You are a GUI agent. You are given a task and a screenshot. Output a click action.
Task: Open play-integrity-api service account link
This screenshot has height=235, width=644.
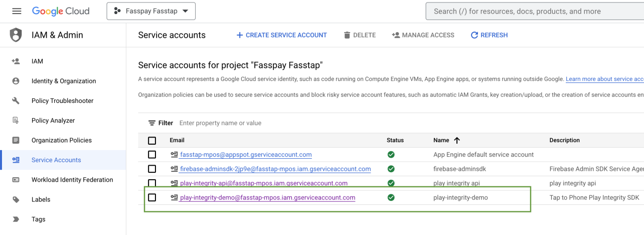pyautogui.click(x=263, y=183)
